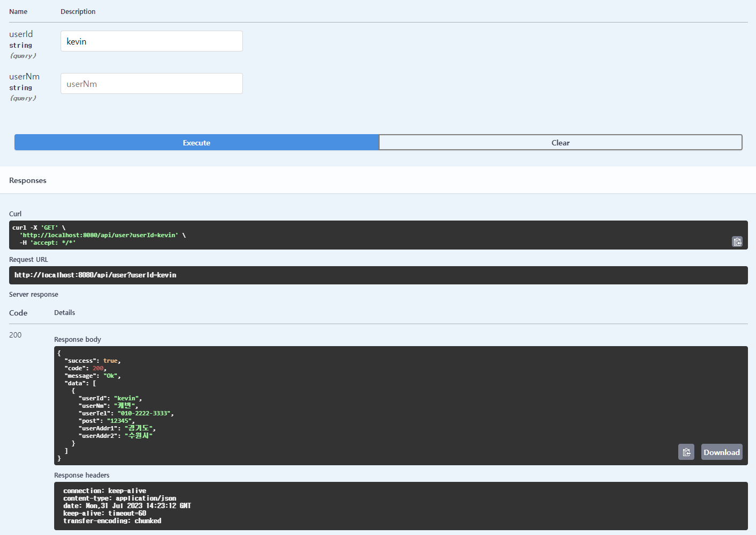Click the "message": "Ok" line
756x535 pixels.
tap(92, 376)
